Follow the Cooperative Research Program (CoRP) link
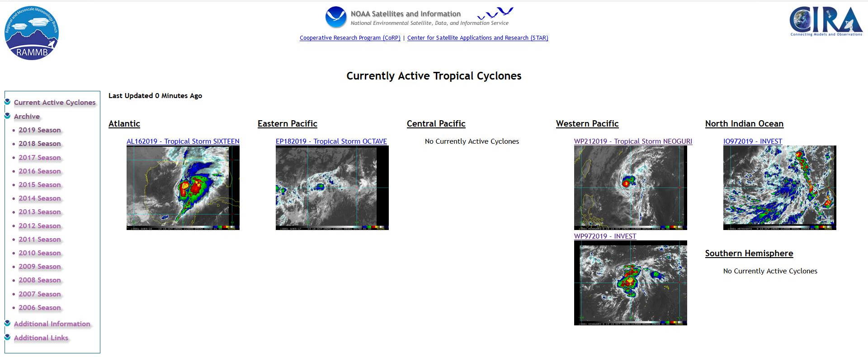The image size is (868, 357). (350, 38)
